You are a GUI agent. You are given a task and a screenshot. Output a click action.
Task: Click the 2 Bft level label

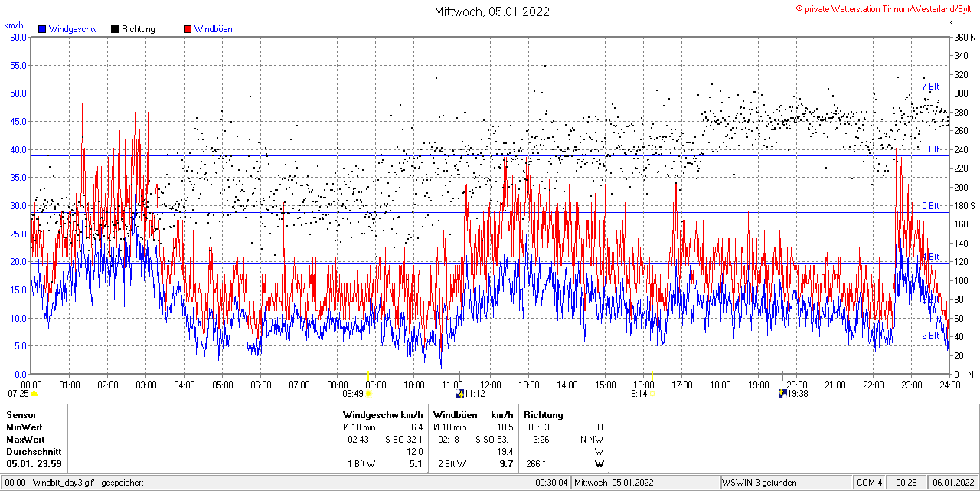tap(930, 336)
